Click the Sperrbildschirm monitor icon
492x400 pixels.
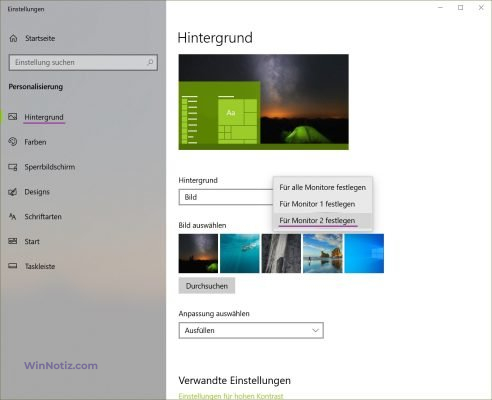coord(13,167)
